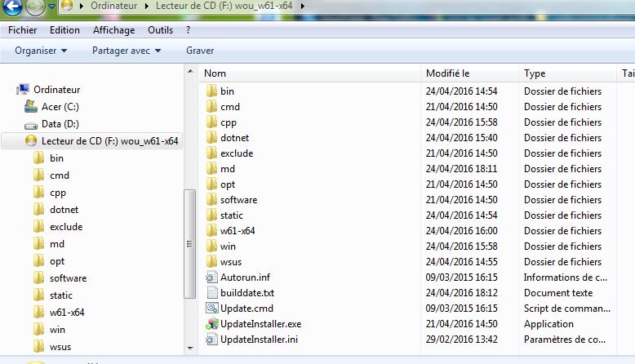Open the recent locations dropdown arrow
The image size is (635, 364).
[x=52, y=7]
